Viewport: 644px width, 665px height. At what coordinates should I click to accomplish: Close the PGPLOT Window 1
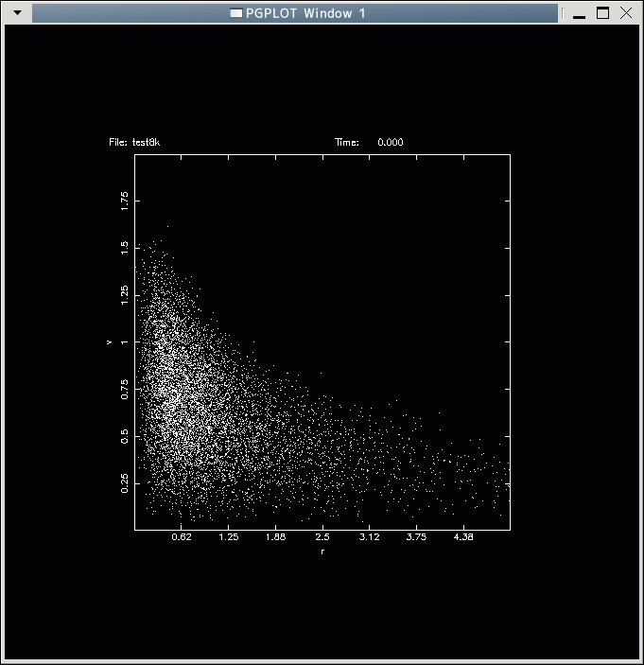625,13
